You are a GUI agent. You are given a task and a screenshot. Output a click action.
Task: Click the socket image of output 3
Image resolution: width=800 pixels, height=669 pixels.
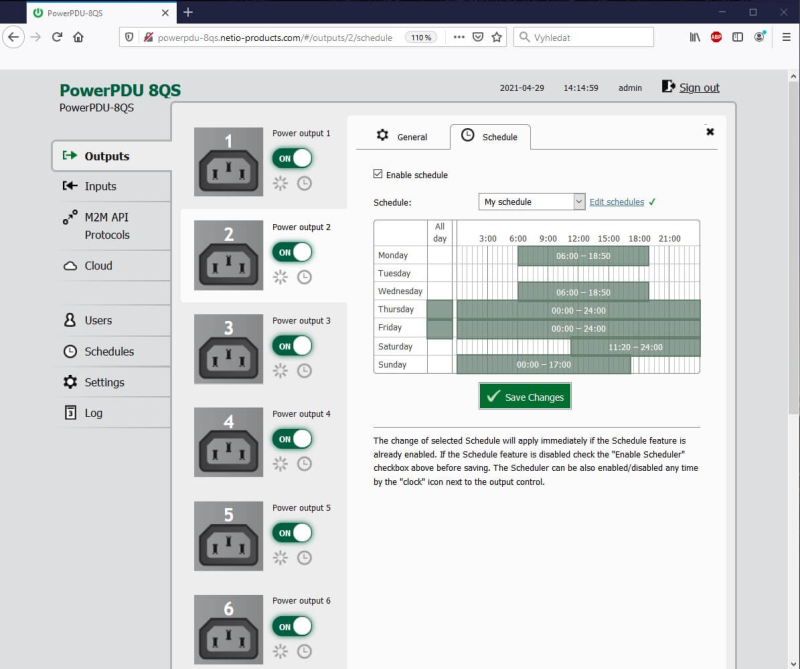click(x=228, y=349)
